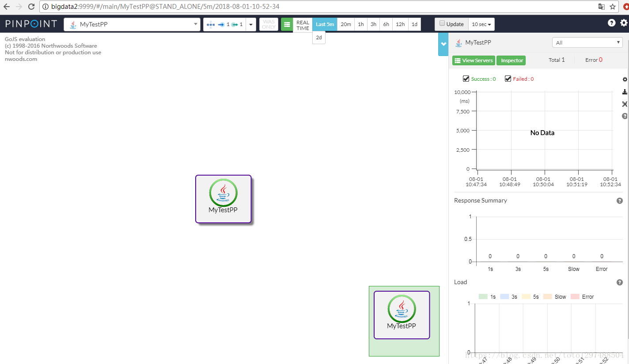Toggle the Failed checkbox

(508, 79)
